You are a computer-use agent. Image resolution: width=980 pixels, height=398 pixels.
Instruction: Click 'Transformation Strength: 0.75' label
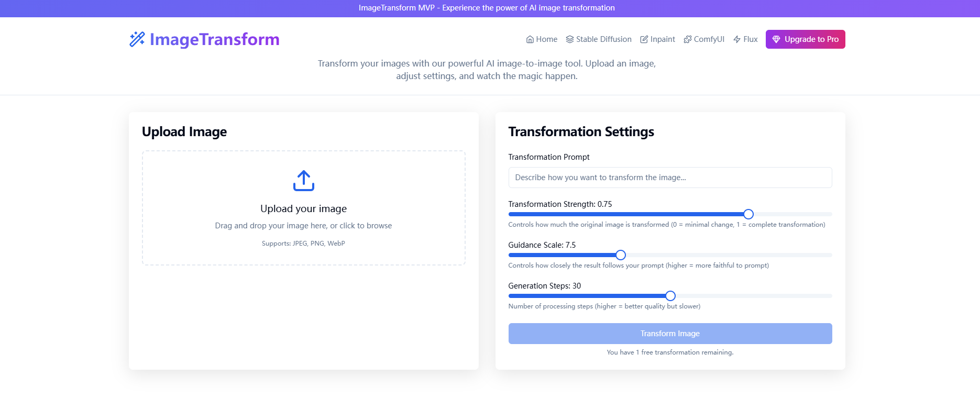[560, 204]
